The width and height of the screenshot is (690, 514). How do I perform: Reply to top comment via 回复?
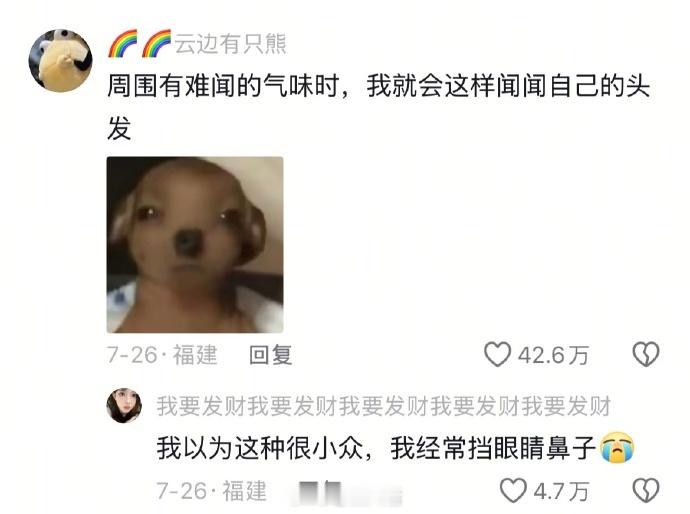click(x=270, y=355)
